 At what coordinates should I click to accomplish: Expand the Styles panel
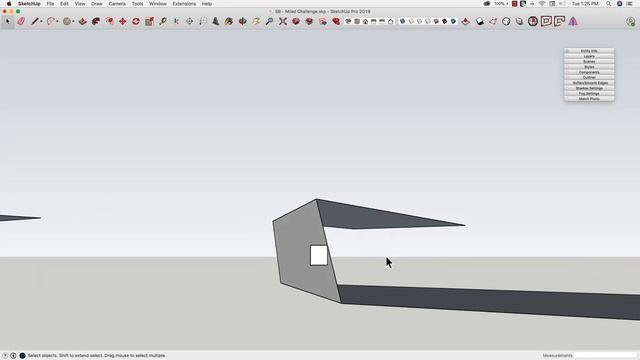[x=589, y=67]
